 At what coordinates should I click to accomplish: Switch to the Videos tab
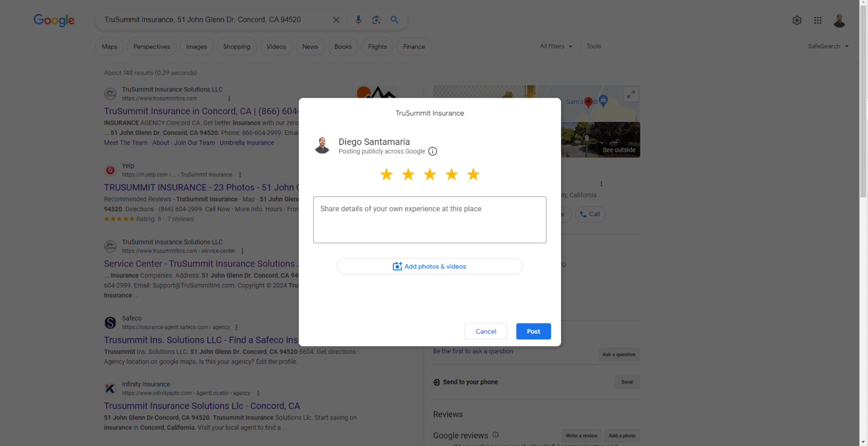pyautogui.click(x=276, y=47)
